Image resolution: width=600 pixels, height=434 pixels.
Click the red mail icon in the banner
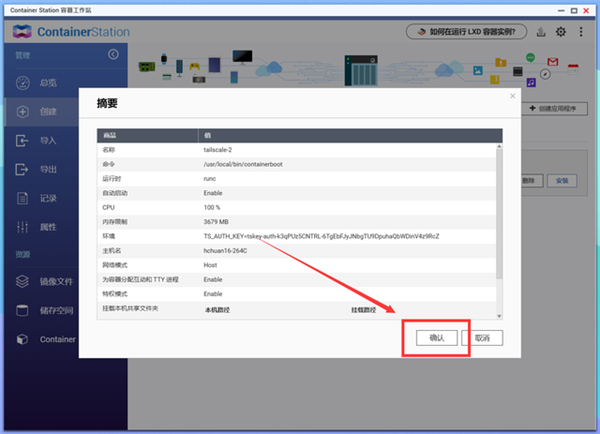pyautogui.click(x=553, y=62)
